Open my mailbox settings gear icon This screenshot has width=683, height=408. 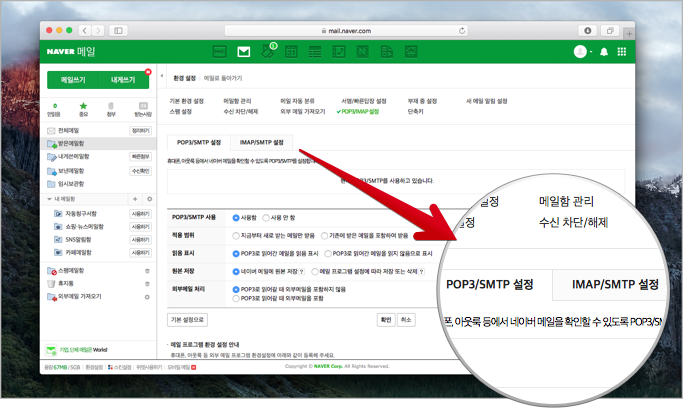click(x=149, y=199)
